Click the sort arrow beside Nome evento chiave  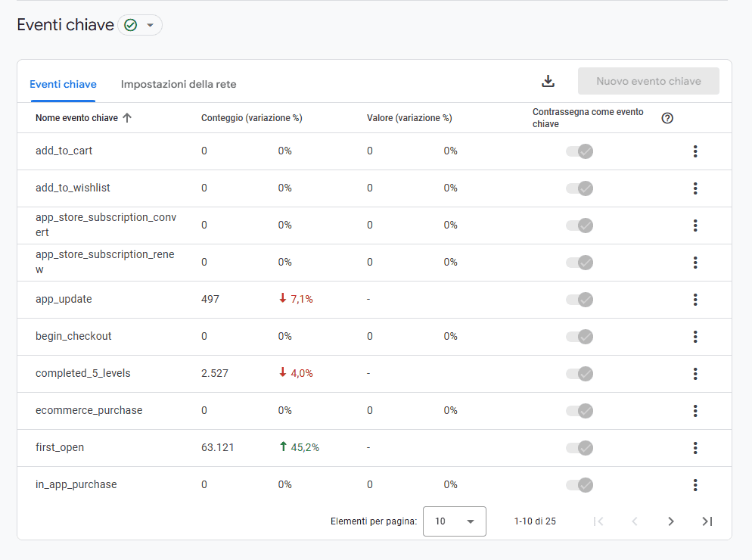point(127,117)
